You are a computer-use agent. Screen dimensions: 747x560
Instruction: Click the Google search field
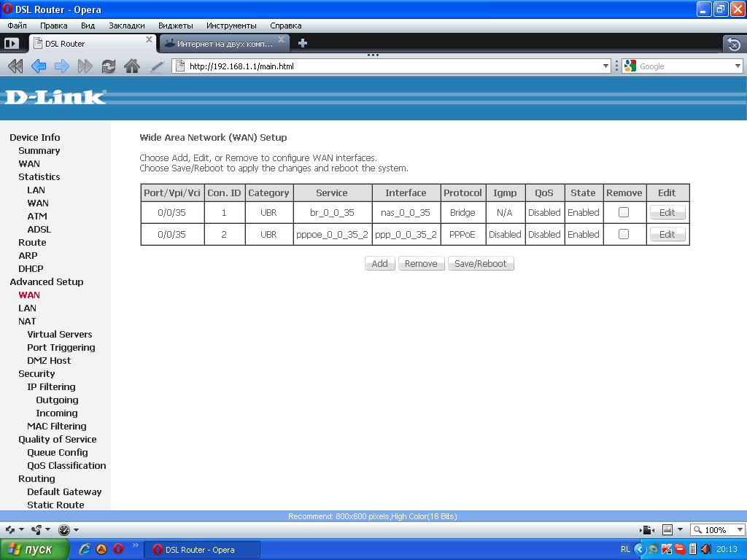pos(684,66)
